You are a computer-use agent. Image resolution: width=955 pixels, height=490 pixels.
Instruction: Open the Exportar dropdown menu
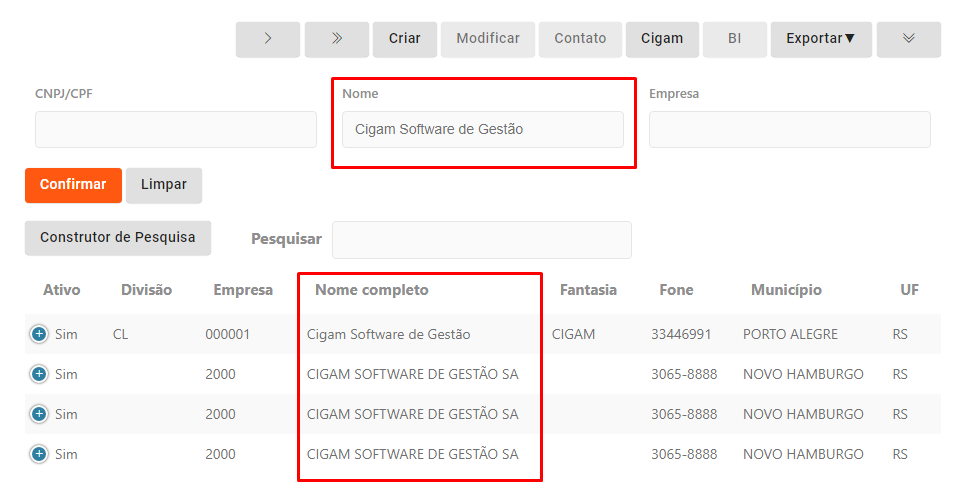tap(821, 39)
